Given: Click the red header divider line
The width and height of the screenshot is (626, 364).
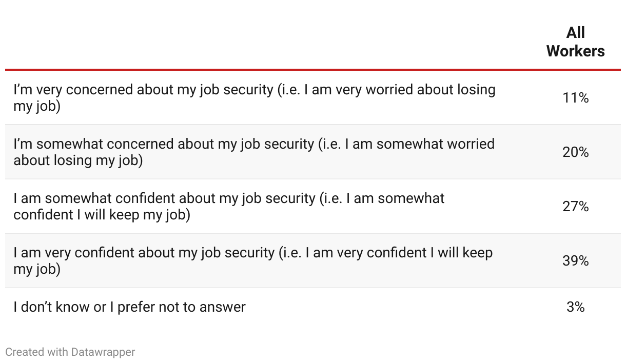Looking at the screenshot, I should tap(313, 69).
